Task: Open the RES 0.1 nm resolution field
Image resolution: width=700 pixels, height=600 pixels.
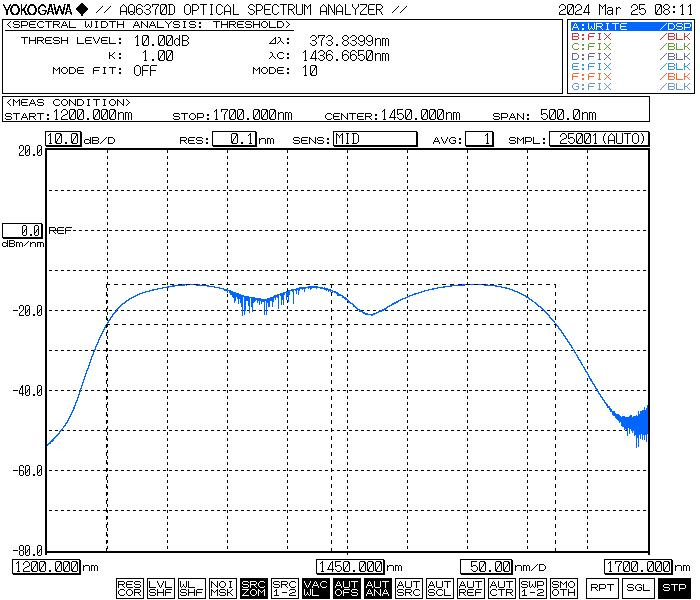Action: coord(236,139)
